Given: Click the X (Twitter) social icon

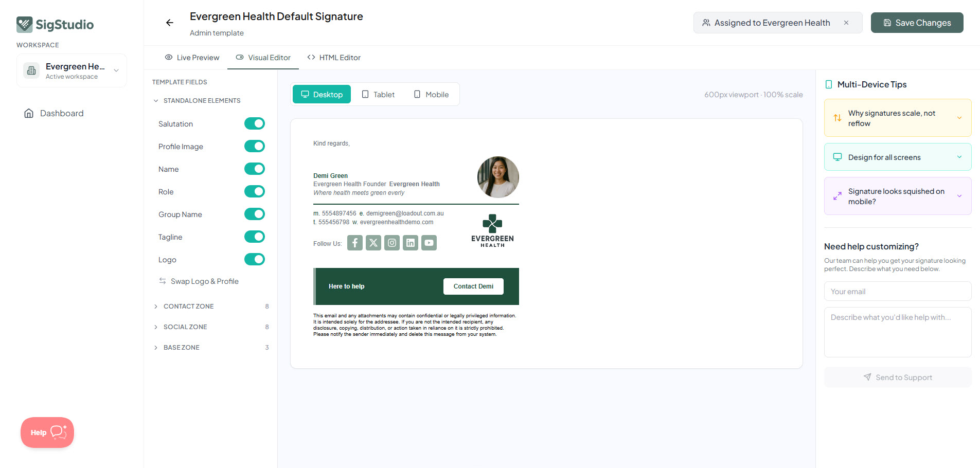Looking at the screenshot, I should [373, 243].
